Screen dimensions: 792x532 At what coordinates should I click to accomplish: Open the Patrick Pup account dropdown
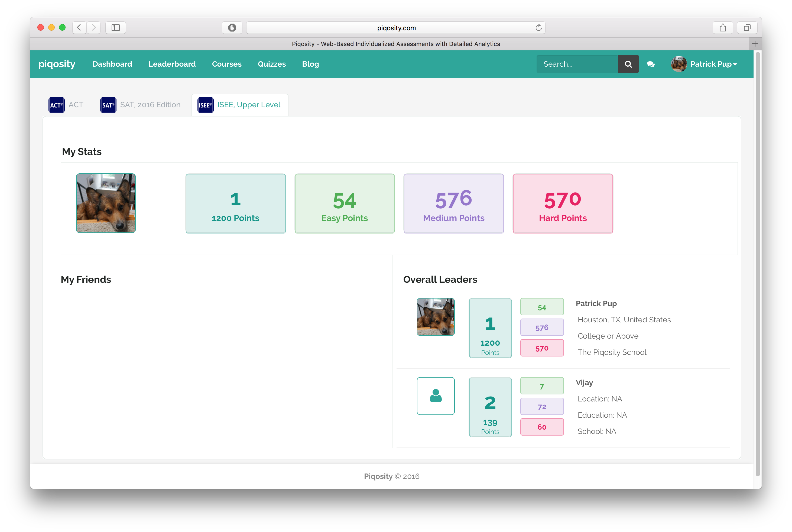pos(714,64)
